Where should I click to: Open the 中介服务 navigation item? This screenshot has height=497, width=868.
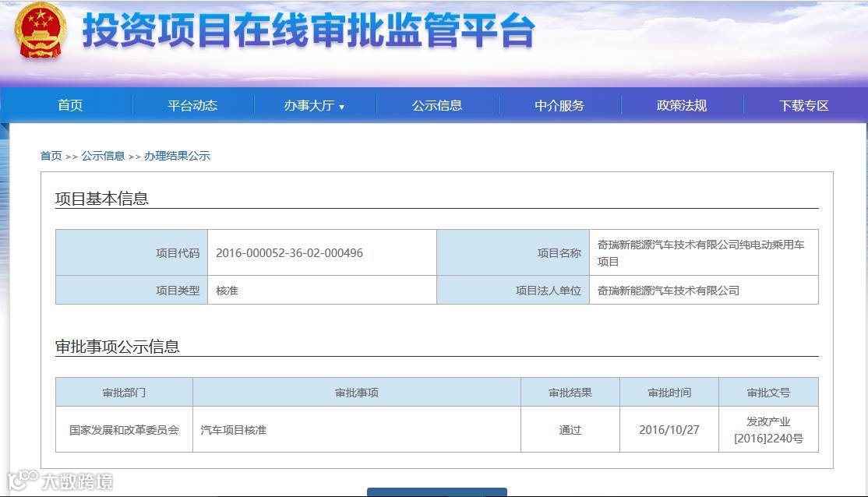[559, 105]
